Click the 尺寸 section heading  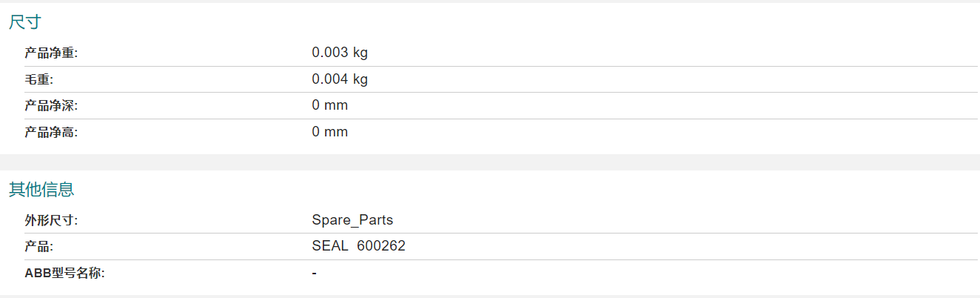click(x=24, y=22)
